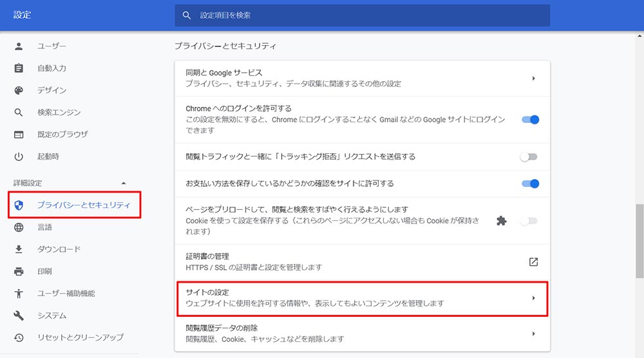Click the scrollbar up arrow
The image size is (644, 358).
(x=639, y=35)
